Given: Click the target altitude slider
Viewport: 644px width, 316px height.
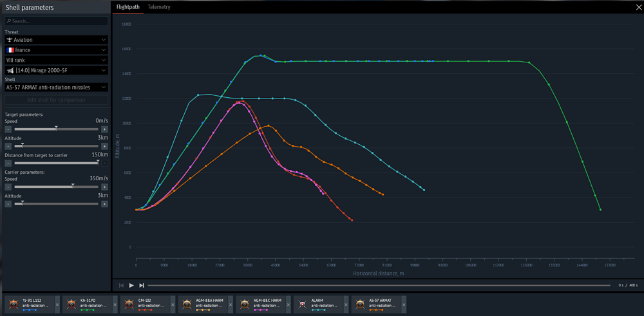Looking at the screenshot, I should tap(57, 146).
